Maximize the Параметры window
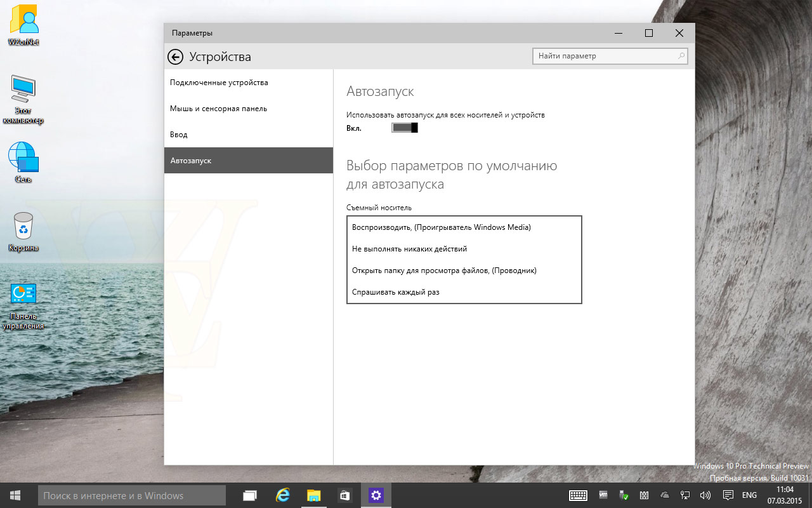This screenshot has height=508, width=812. click(x=649, y=33)
